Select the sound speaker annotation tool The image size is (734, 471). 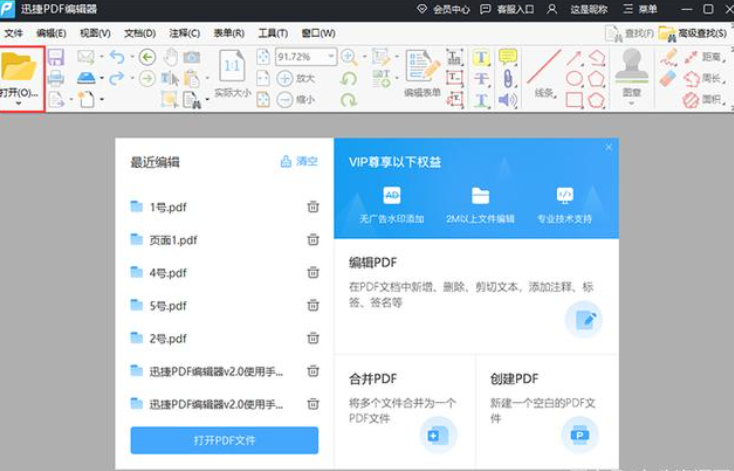point(508,99)
